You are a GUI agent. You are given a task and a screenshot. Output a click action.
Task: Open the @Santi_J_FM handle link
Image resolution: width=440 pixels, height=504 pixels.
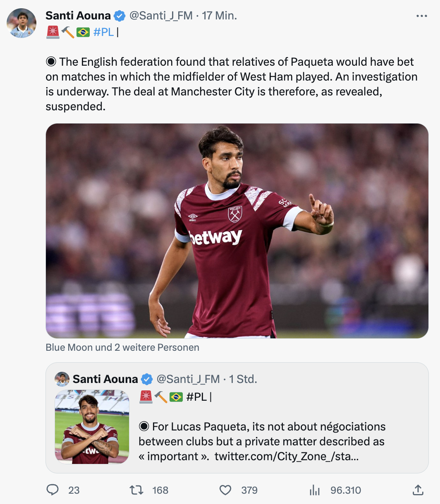point(161,16)
